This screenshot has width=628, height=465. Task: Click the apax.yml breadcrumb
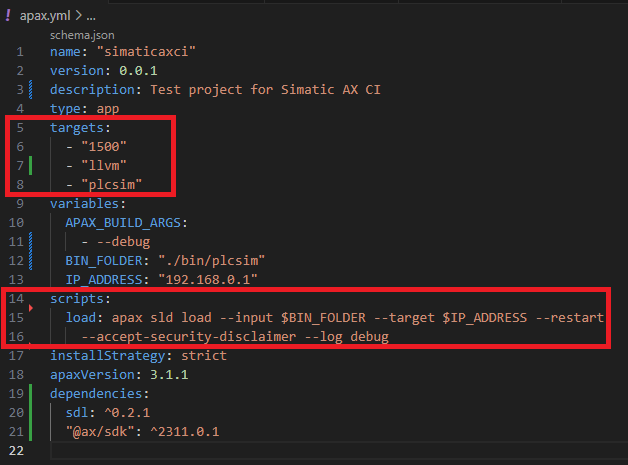45,16
